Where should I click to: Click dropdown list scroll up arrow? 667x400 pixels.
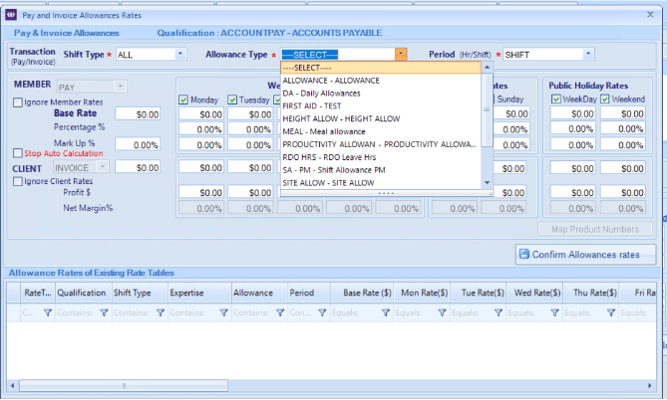(x=487, y=67)
